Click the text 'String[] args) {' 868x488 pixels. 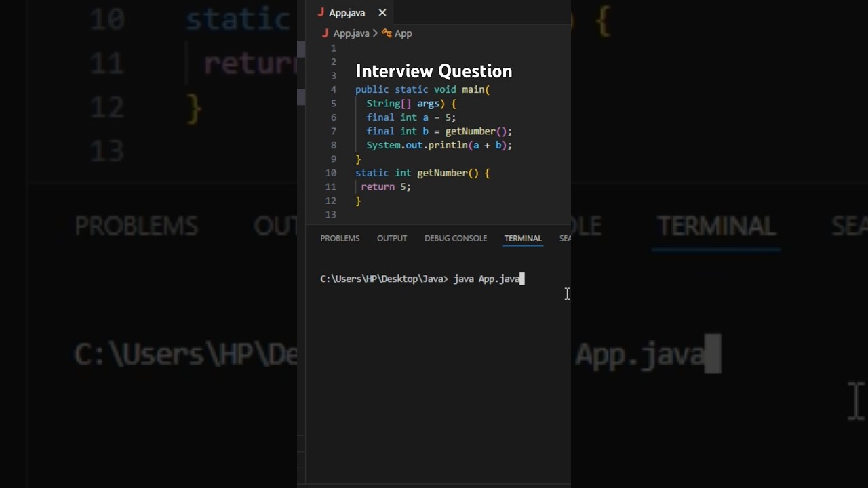tap(412, 104)
